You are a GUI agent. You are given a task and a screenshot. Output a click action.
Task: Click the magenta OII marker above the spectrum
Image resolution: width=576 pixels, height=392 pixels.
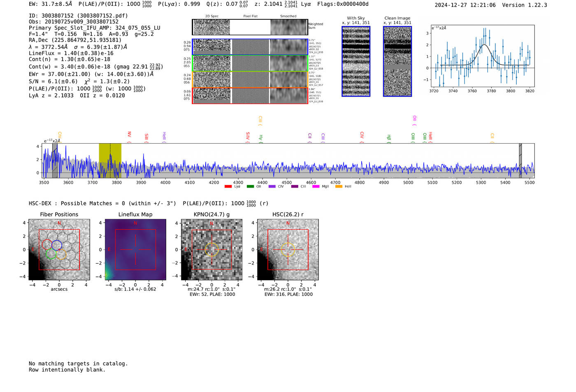(414, 121)
